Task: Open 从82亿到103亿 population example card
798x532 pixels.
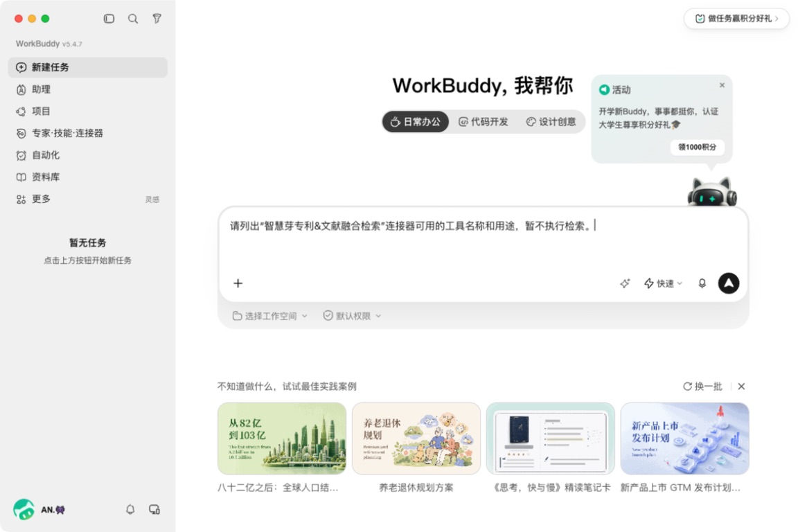Action: [x=282, y=438]
